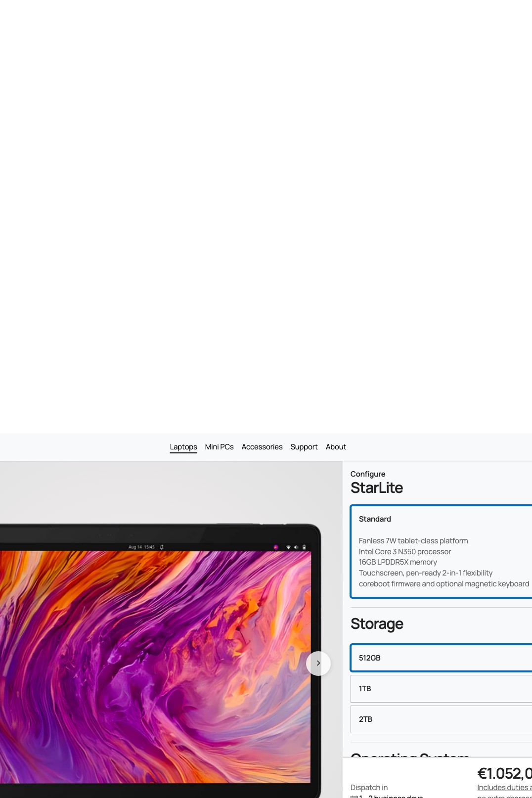Screen dimensions: 532x798
Task: Choose the 1TB storage option
Action: pos(441,688)
